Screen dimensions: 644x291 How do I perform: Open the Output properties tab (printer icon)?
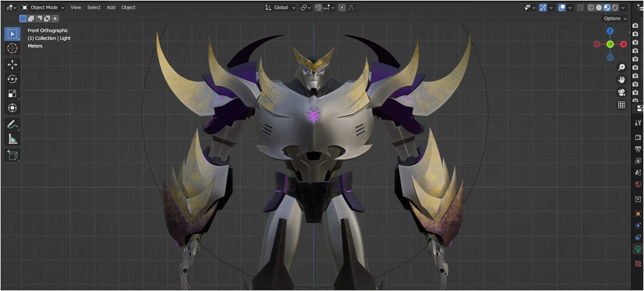coord(638,149)
